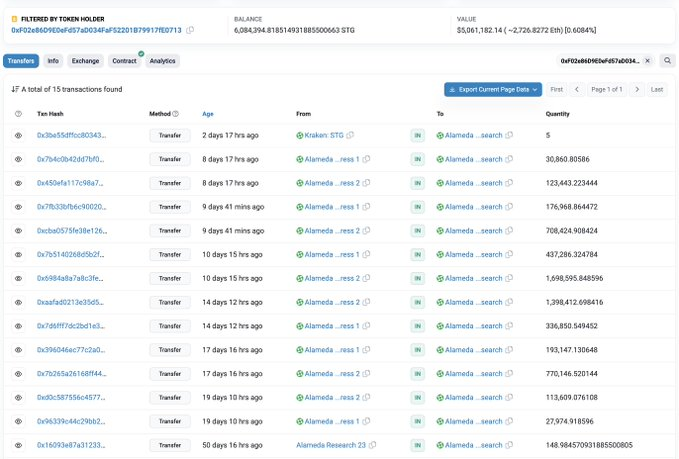
Task: Jump to the Last page button
Action: coord(656,89)
